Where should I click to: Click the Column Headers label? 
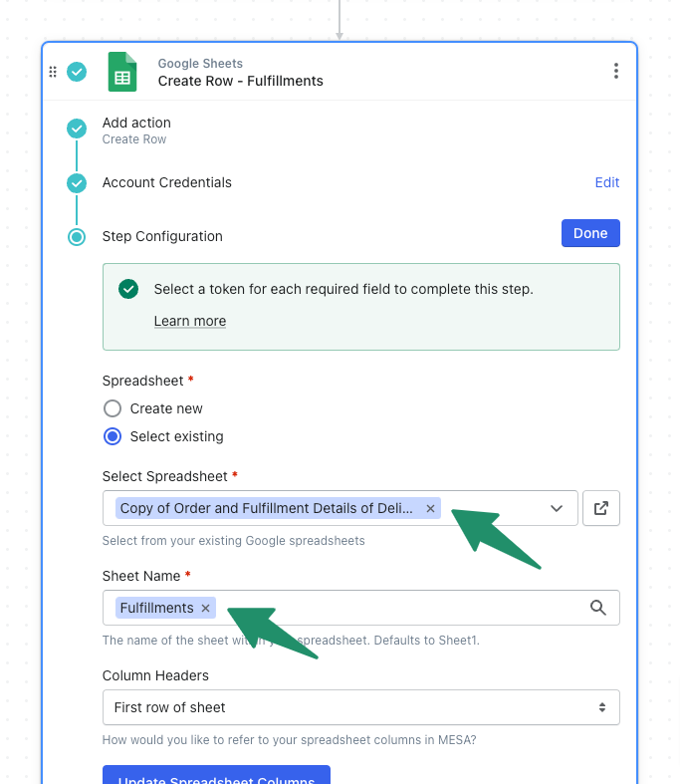(155, 676)
